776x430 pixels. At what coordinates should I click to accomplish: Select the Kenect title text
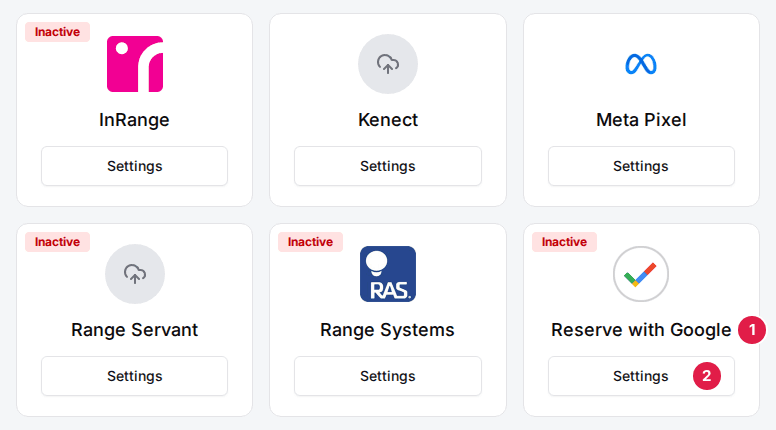(388, 120)
